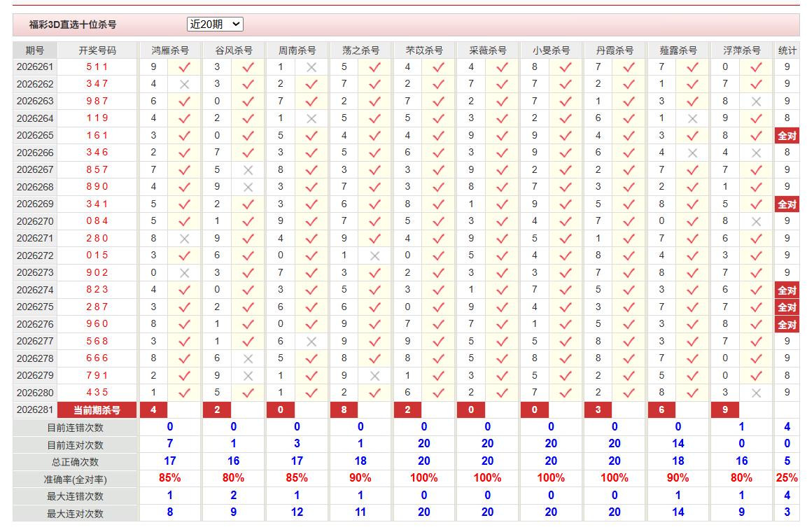The image size is (807, 532).
Task: Click the X mark for 谷风杀号 in row 2026278
Action: pos(248,358)
